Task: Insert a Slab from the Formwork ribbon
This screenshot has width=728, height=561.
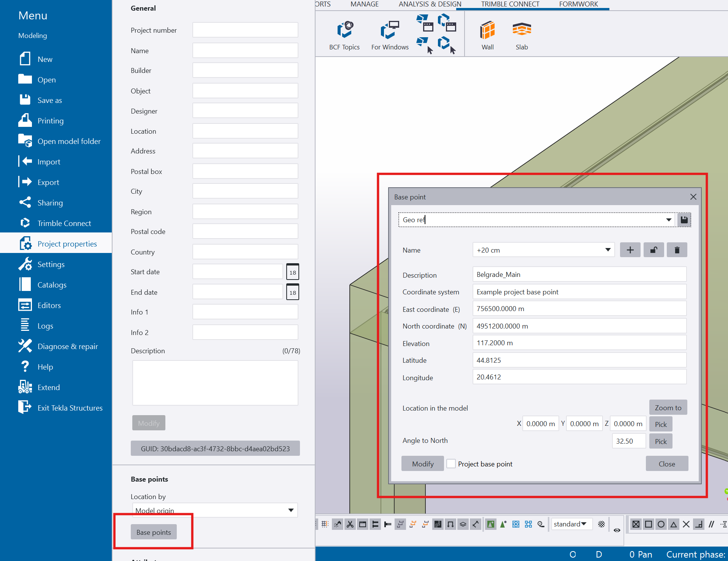Action: pos(522,35)
